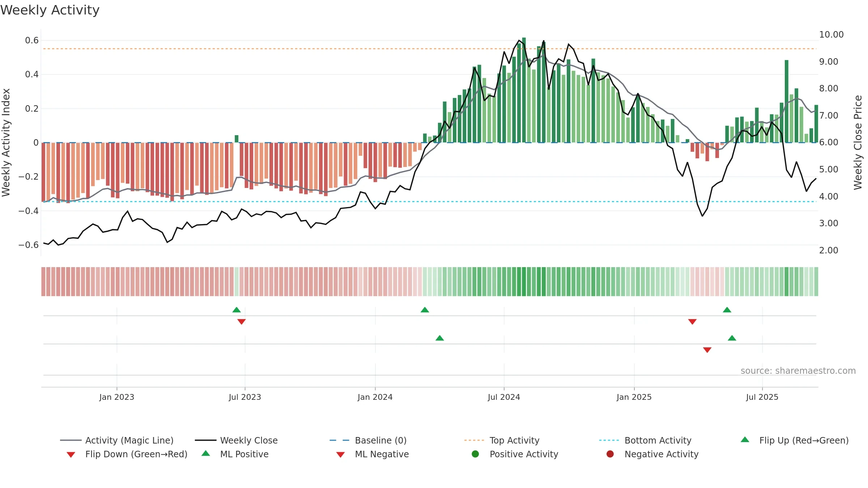Viewport: 868px width, 488px height.
Task: Toggle Flip Up (Red→Green) legend entry
Action: pos(794,440)
